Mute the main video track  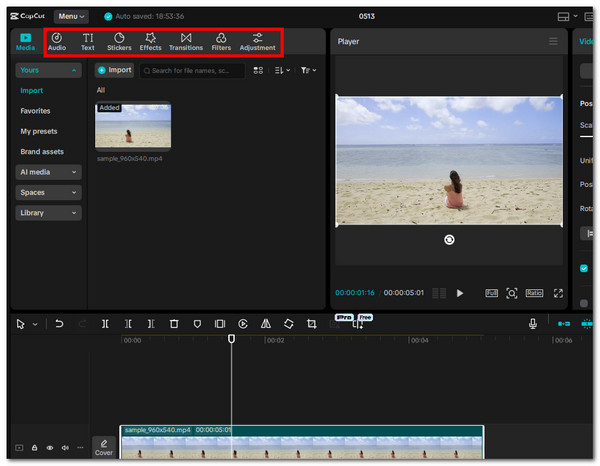coord(65,448)
